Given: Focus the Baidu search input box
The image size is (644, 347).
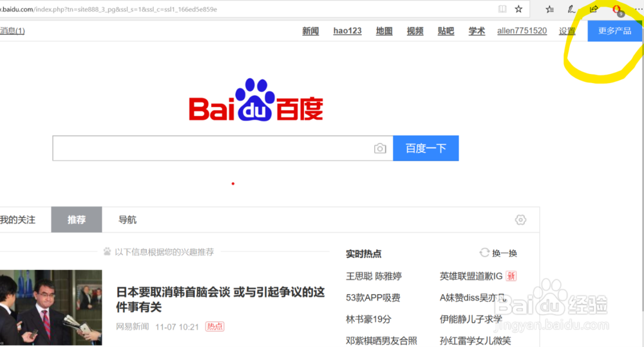Looking at the screenshot, I should (x=223, y=148).
